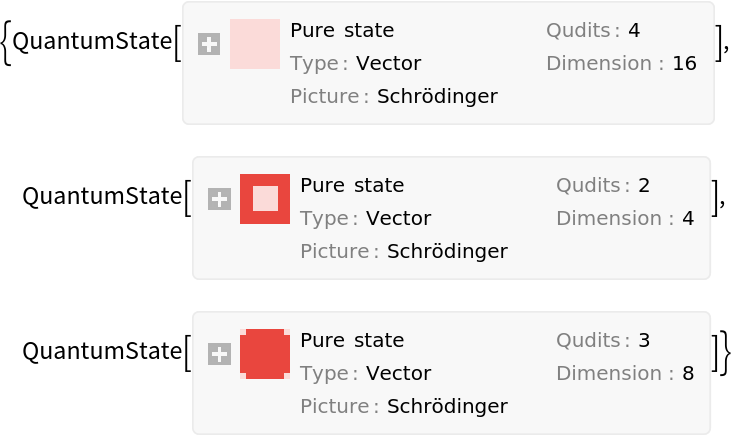The height and width of the screenshot is (436, 732).
Task: Click the Dimension value 8
Action: pyautogui.click(x=688, y=373)
